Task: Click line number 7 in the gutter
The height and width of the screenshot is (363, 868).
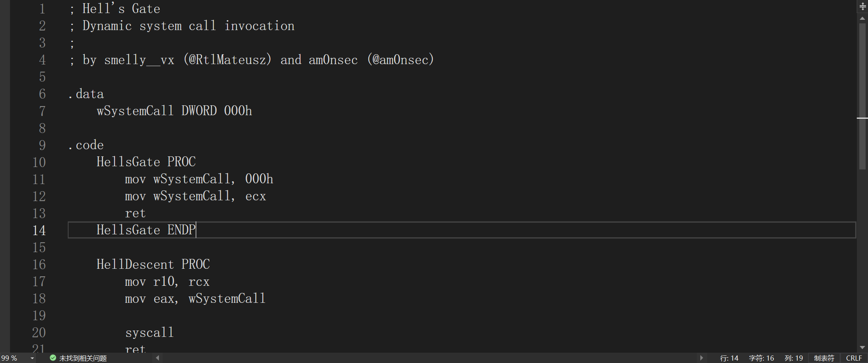Action: 42,111
